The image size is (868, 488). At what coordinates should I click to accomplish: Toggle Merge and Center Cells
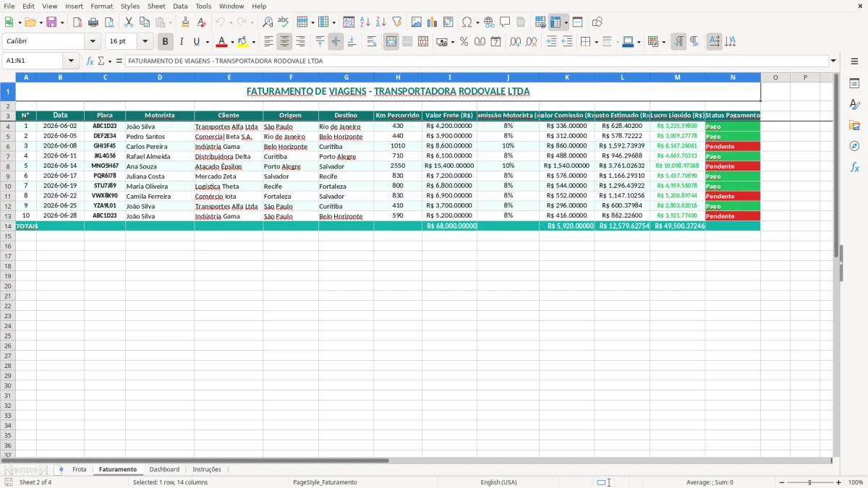391,42
